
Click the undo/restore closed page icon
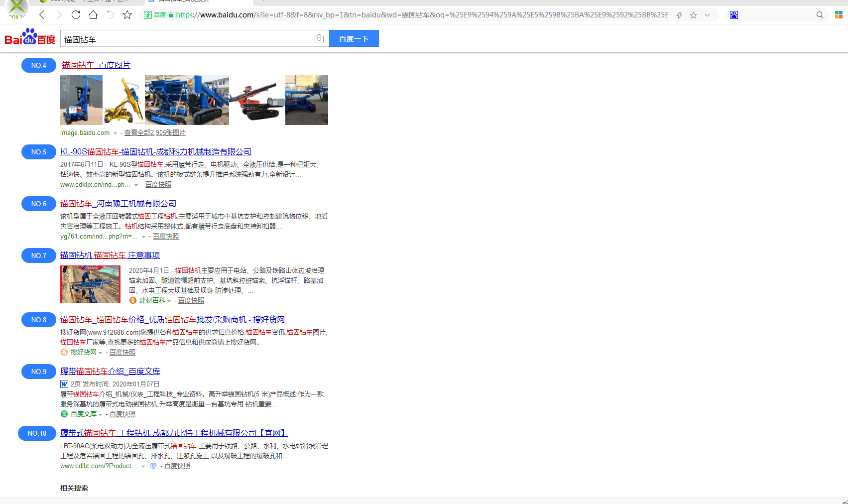(110, 15)
